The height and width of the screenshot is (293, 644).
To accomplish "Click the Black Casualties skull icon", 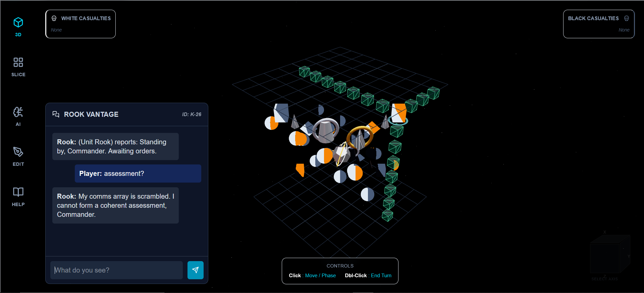I will (x=627, y=18).
